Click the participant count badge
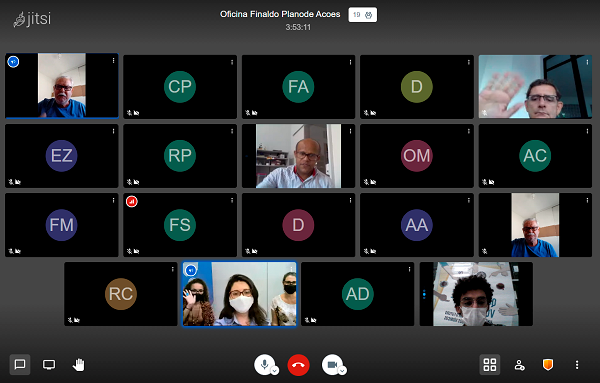This screenshot has height=383, width=600. click(362, 15)
